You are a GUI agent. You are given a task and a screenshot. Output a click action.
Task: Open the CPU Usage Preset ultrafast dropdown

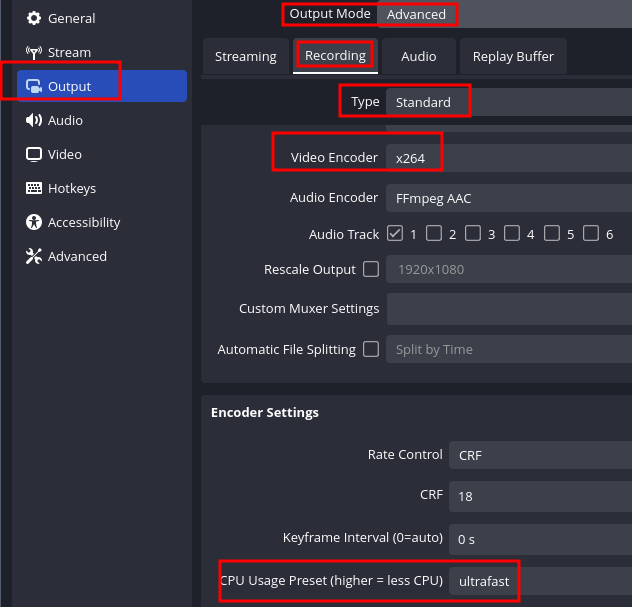541,581
